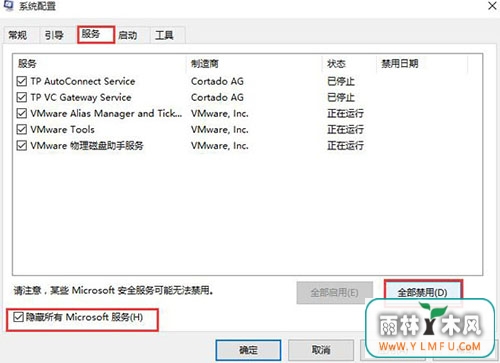Click Cortado AG in TP VC Gateway row
The image size is (500, 363).
(x=217, y=97)
